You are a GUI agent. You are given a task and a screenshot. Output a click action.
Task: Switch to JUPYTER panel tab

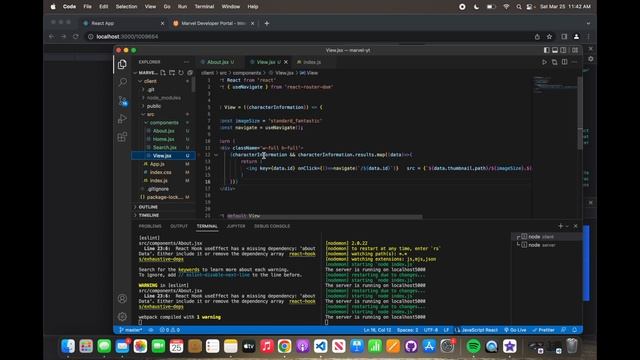click(236, 226)
